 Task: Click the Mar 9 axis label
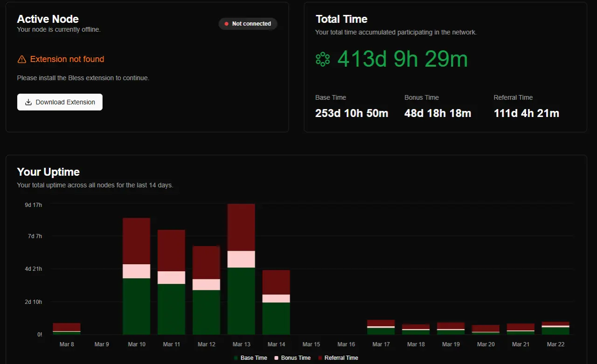(x=102, y=344)
